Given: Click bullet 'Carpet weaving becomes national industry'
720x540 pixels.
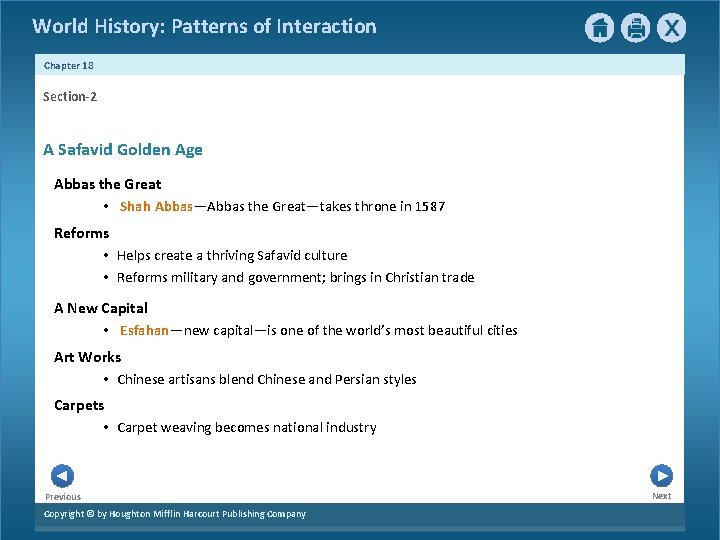Looking at the screenshot, I should coord(247,428).
